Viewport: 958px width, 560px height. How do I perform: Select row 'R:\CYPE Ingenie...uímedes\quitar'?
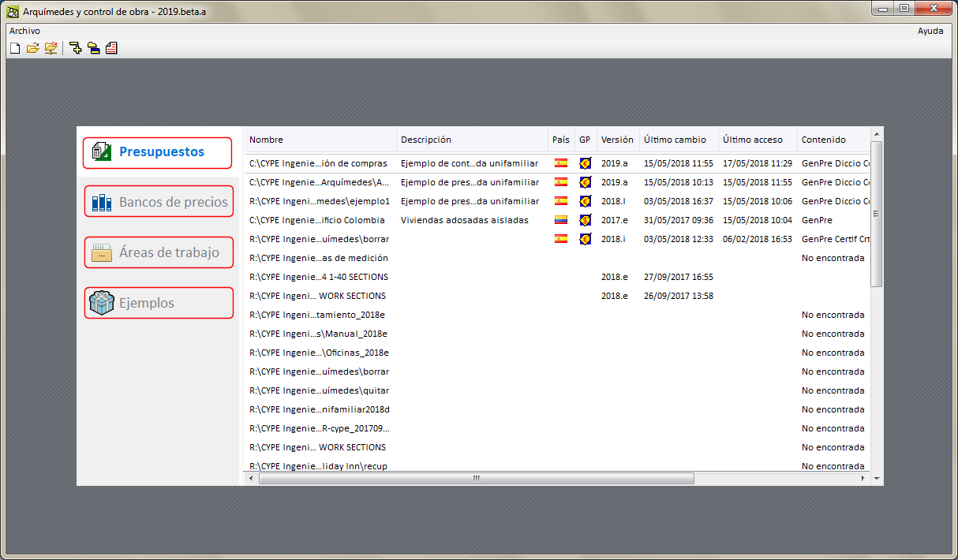pos(557,390)
